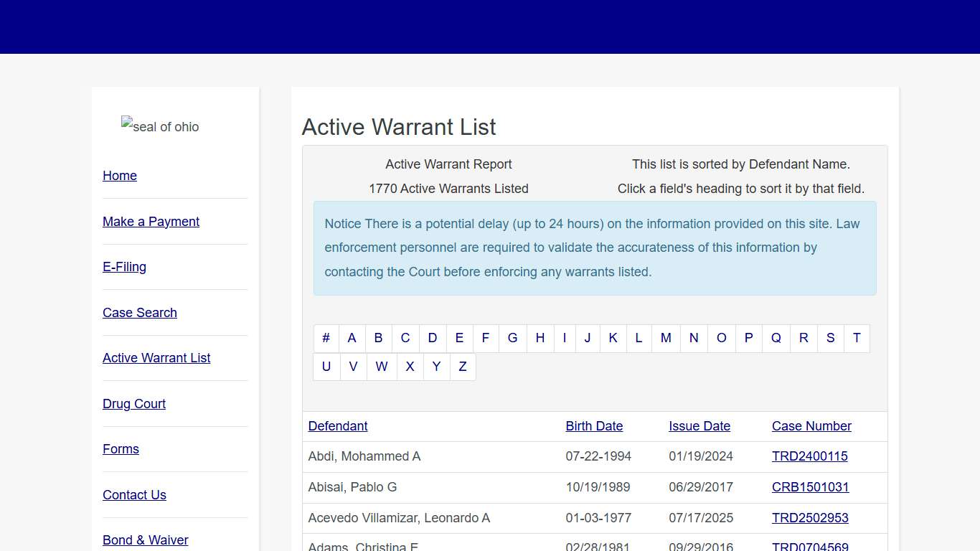Filter warrants by letter A

(352, 338)
